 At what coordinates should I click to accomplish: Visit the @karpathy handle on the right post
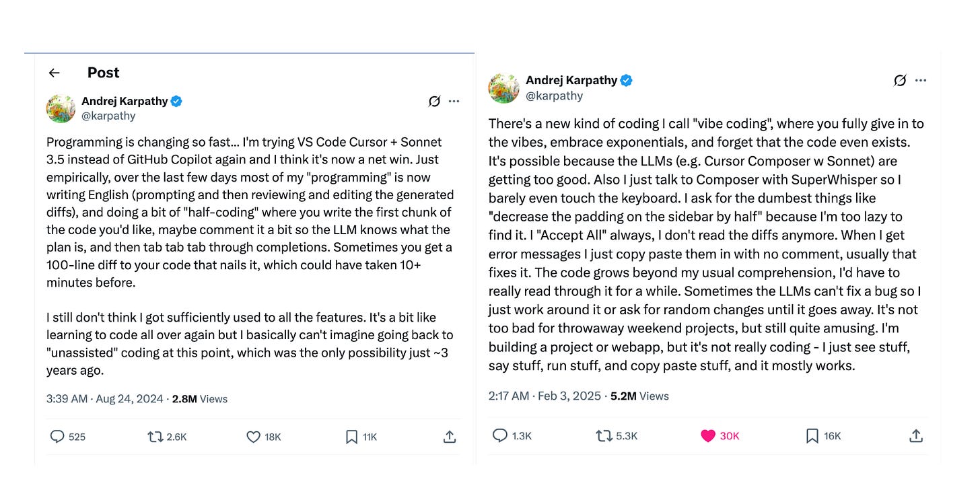pyautogui.click(x=554, y=96)
